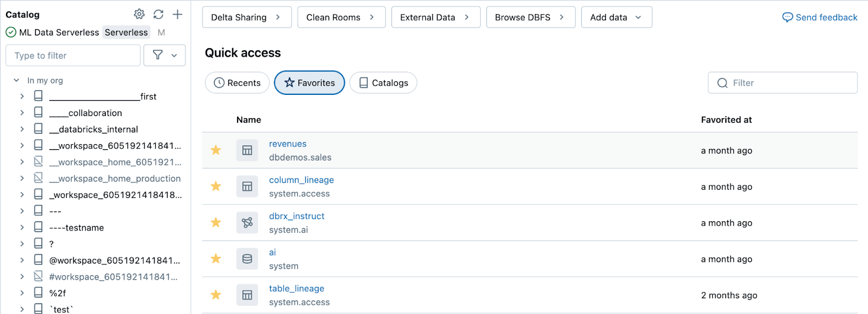Expand the ----testname catalog node
Screen dimensions: 868x314
tap(22, 227)
